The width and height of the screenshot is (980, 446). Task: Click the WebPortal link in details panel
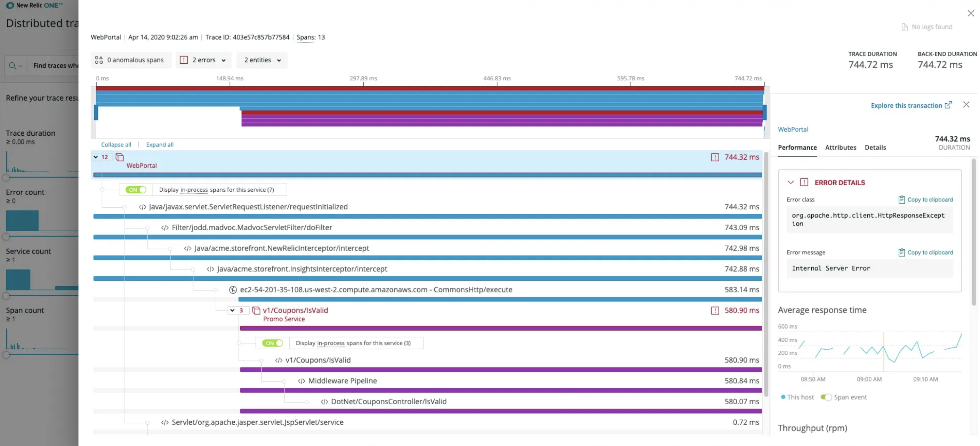point(793,129)
